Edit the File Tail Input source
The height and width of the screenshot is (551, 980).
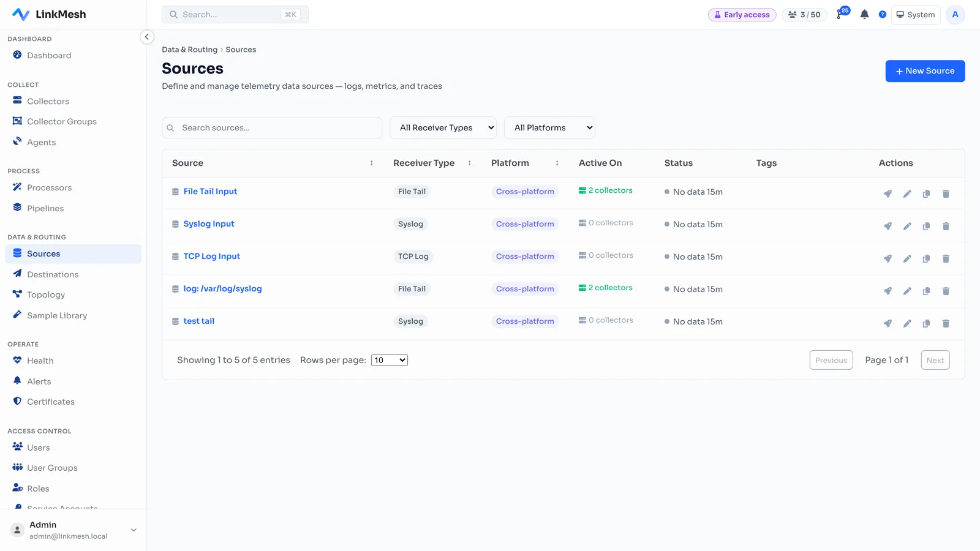[x=907, y=194]
